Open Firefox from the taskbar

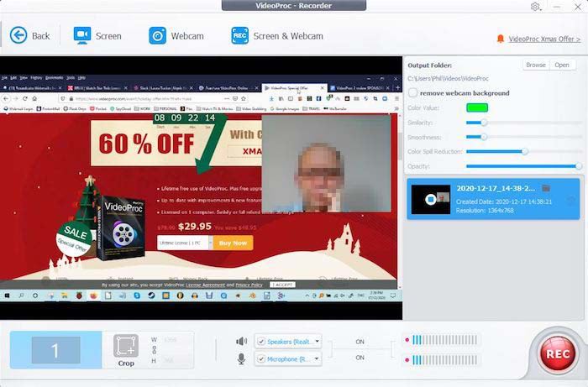click(93, 295)
